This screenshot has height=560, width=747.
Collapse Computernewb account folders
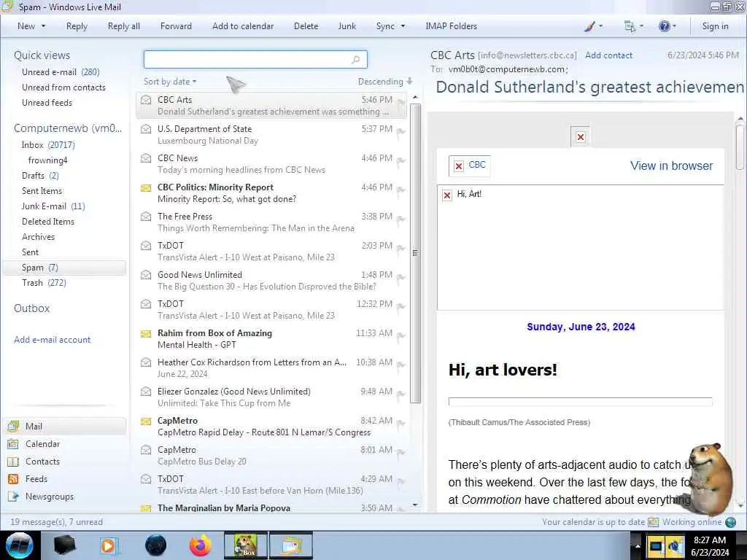[68, 128]
